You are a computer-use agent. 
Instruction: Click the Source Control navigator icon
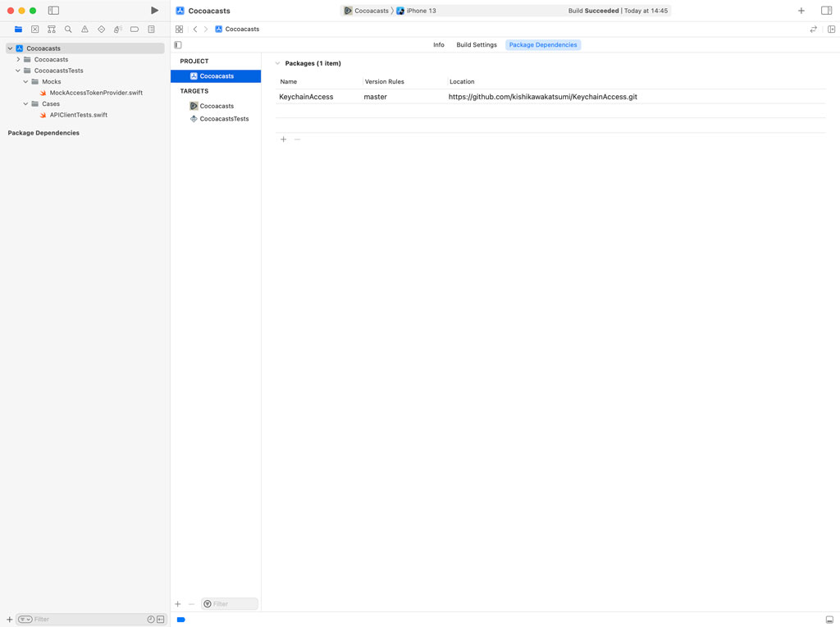click(34, 29)
